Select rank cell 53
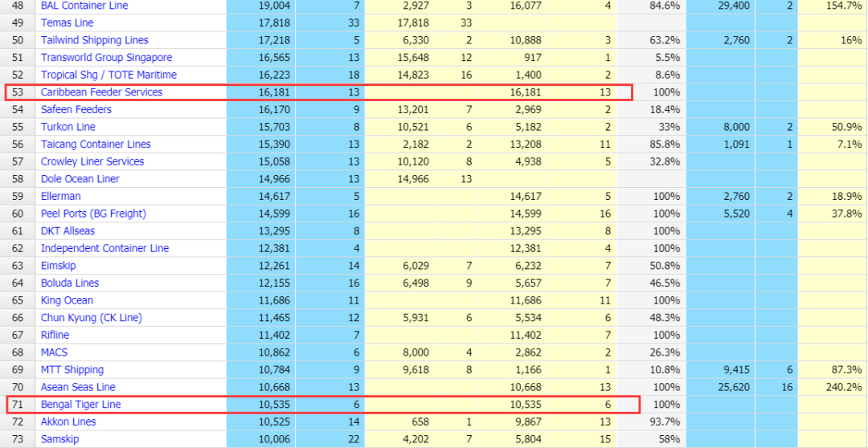Screen dimensions: 868x448 18,92
